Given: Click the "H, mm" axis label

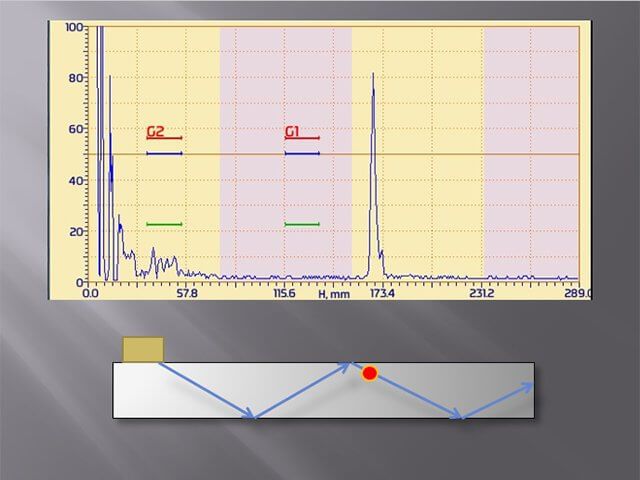Looking at the screenshot, I should point(334,294).
